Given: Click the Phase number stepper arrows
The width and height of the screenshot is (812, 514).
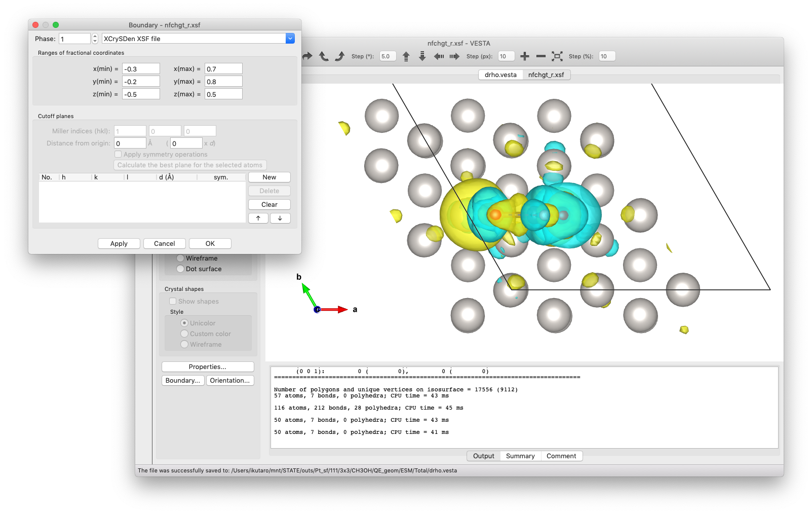Looking at the screenshot, I should (95, 39).
